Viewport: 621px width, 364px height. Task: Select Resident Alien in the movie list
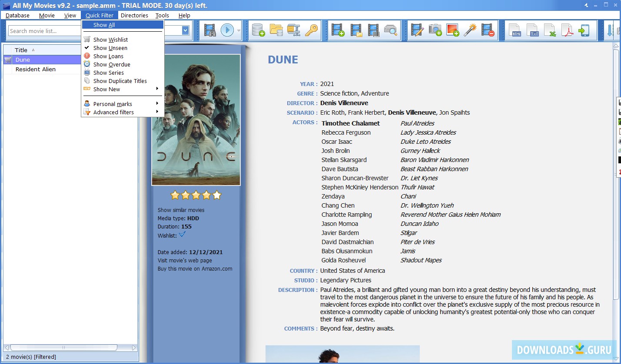(36, 69)
